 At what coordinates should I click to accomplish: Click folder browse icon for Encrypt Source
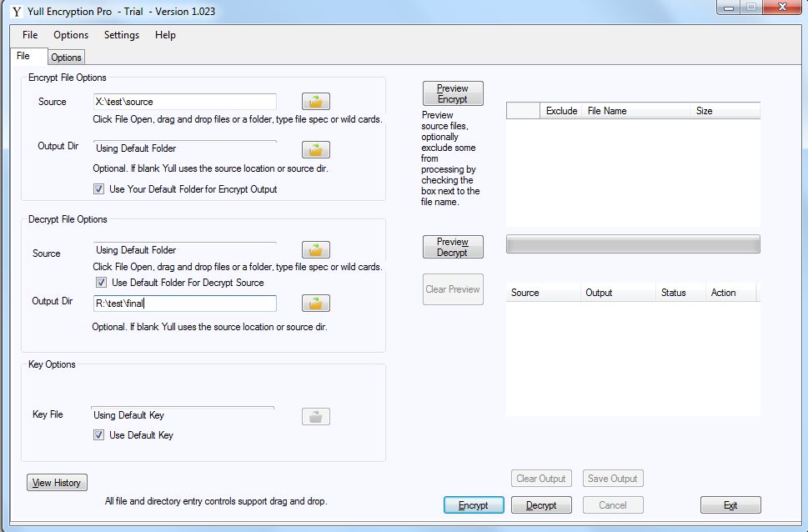(x=315, y=102)
